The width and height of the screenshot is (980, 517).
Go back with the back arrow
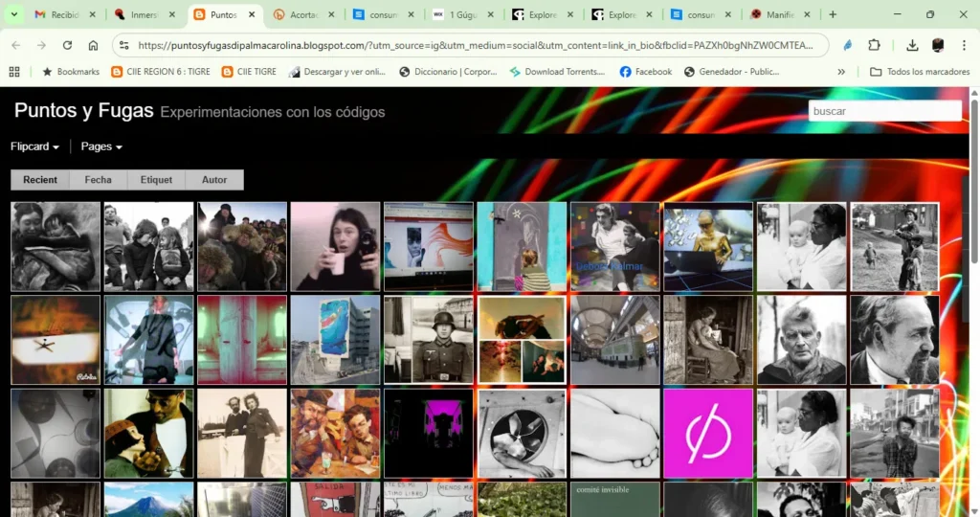16,45
